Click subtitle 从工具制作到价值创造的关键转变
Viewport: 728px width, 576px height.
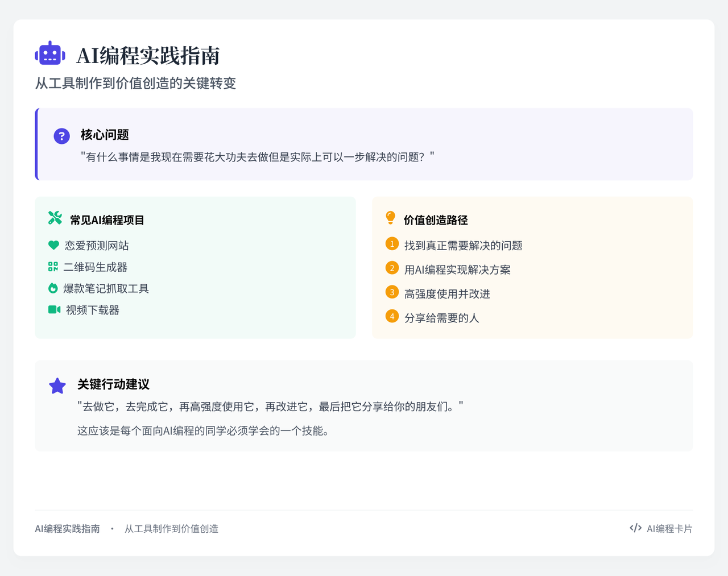(135, 83)
